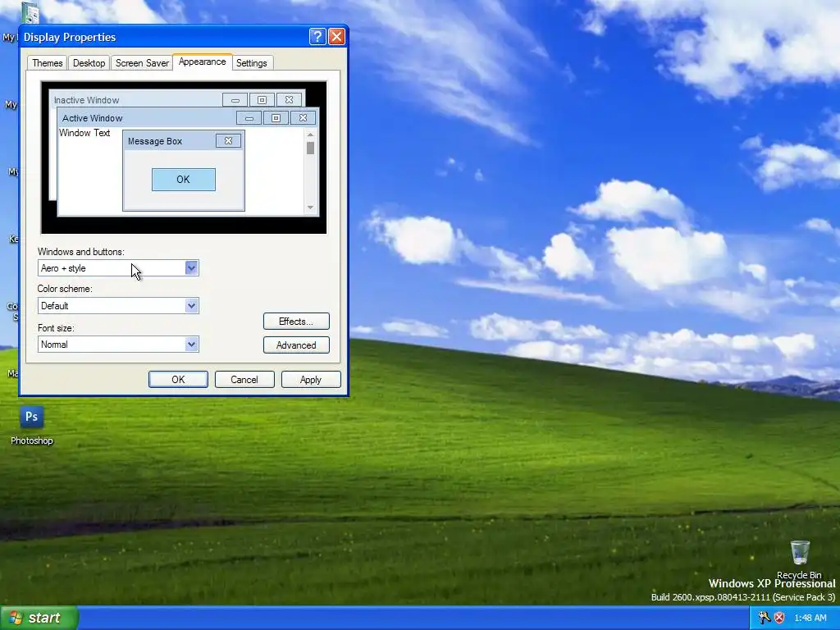The image size is (840, 630).
Task: Click the Display Properties title bar text
Action: pos(70,37)
